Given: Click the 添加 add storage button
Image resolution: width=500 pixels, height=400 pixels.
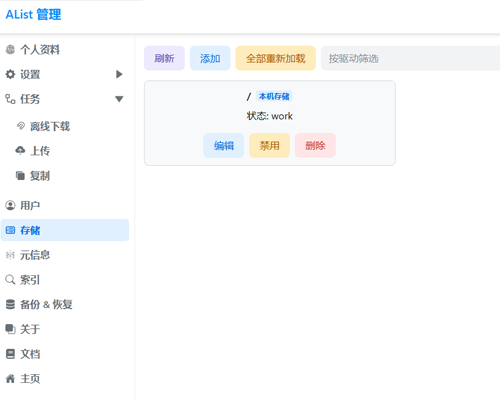Looking at the screenshot, I should point(210,58).
